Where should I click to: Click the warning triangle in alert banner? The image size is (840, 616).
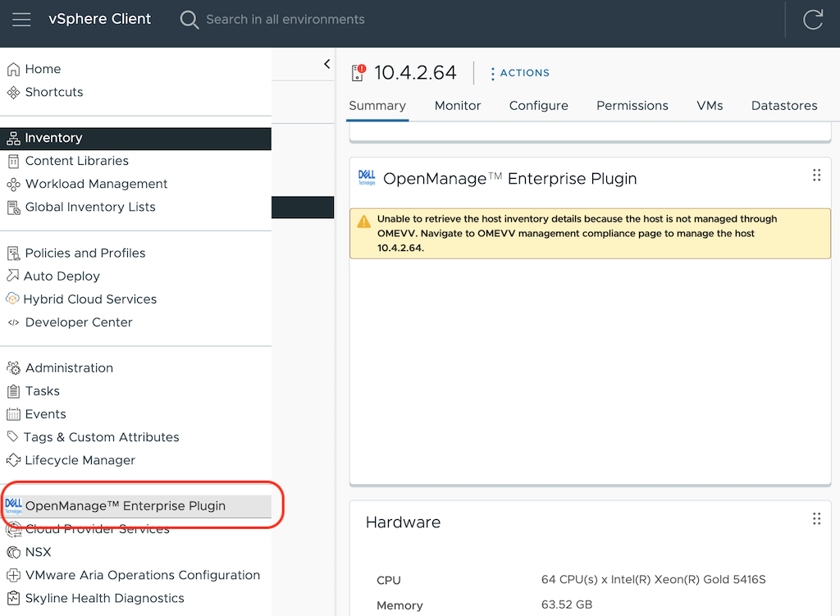click(363, 221)
